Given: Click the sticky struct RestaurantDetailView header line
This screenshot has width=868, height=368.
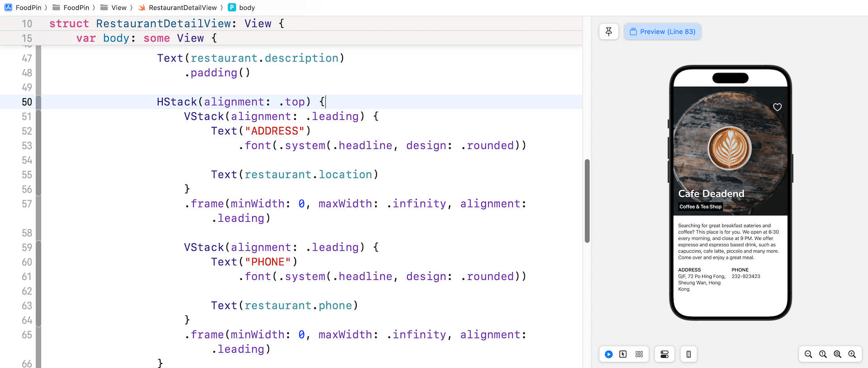Looking at the screenshot, I should click(x=166, y=24).
